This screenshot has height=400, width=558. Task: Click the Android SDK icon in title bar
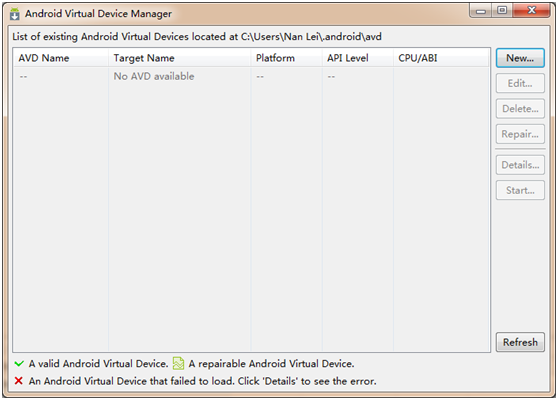(x=15, y=14)
